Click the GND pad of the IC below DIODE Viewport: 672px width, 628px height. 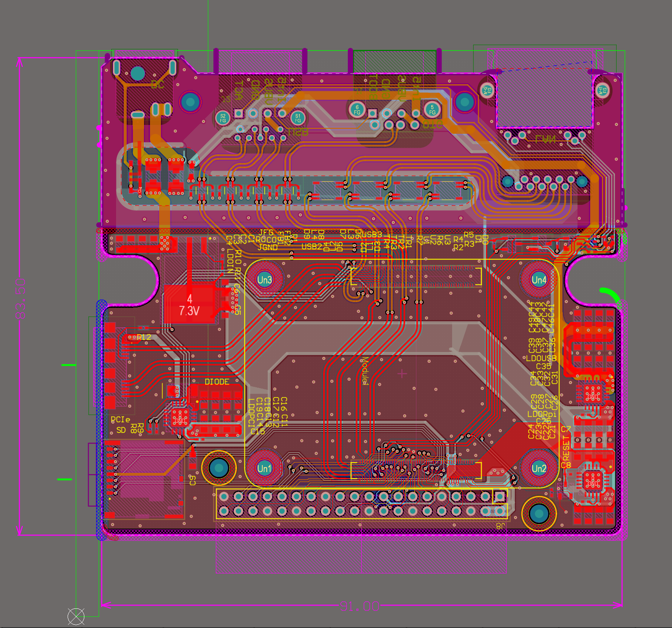180,417
